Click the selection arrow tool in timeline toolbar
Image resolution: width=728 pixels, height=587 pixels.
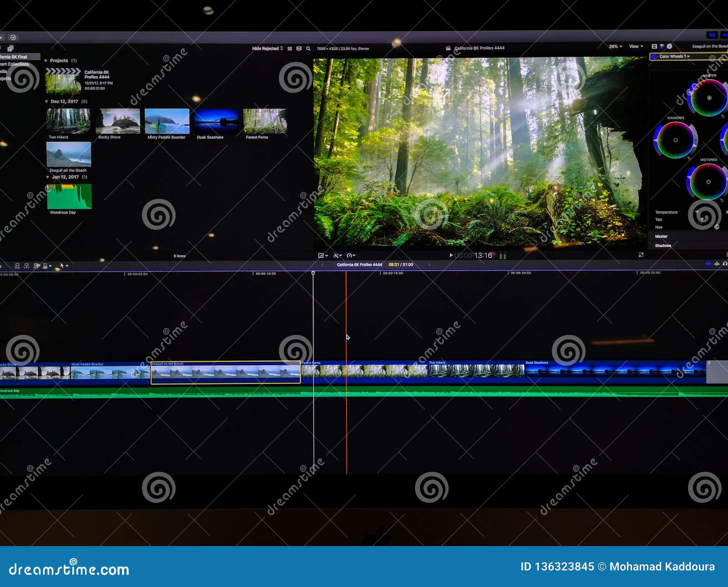(x=62, y=265)
